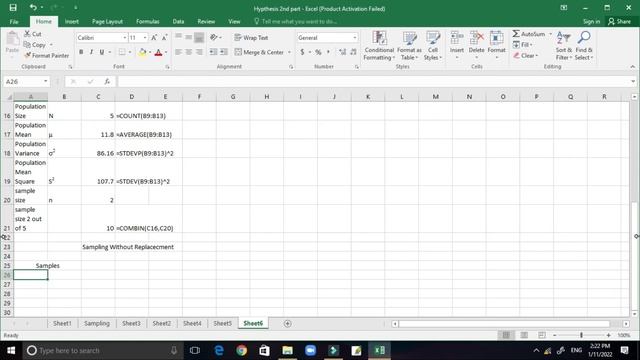The width and height of the screenshot is (640, 360).
Task: Click Tell me what you want box
Action: [x=296, y=22]
